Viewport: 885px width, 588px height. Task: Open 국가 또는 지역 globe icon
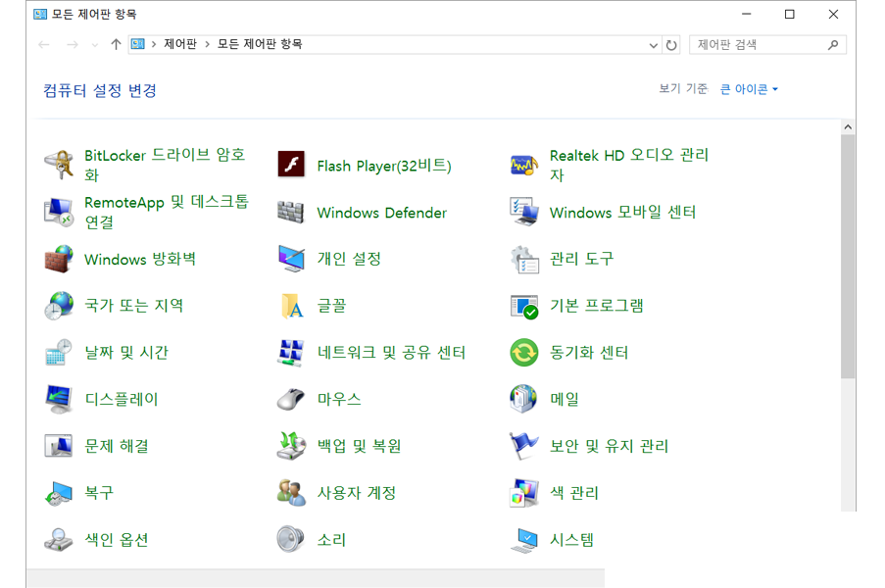[59, 306]
